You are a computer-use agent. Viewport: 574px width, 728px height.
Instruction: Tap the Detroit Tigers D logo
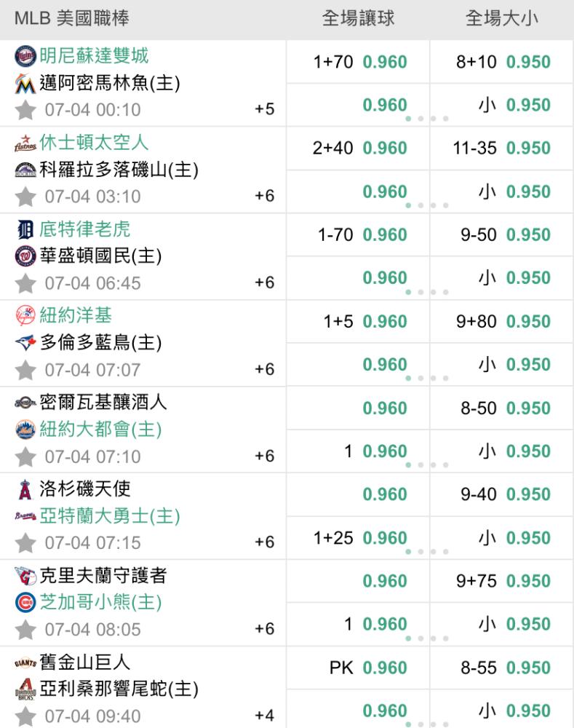(x=25, y=229)
